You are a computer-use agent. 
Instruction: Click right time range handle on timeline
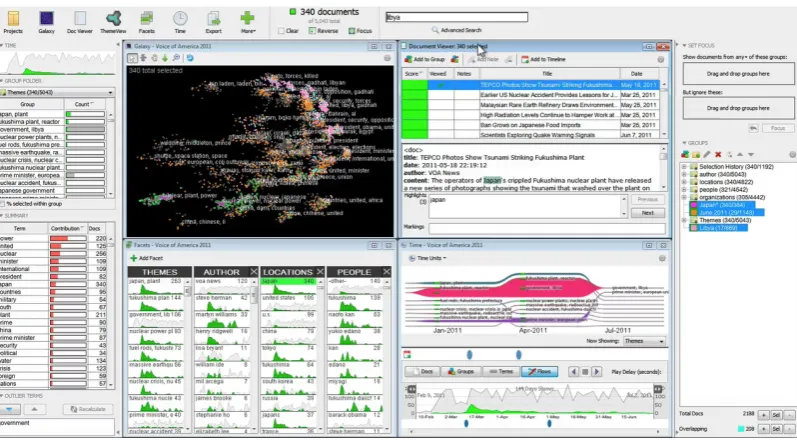658,390
